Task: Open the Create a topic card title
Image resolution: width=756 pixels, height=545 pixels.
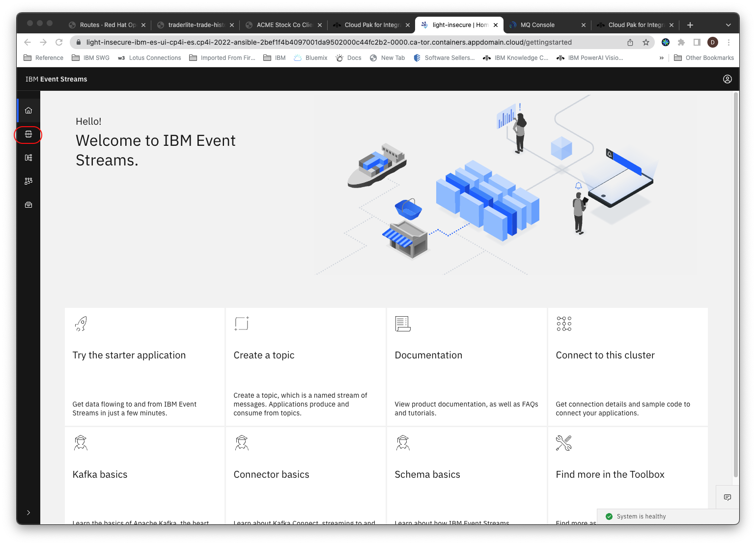Action: [x=264, y=355]
